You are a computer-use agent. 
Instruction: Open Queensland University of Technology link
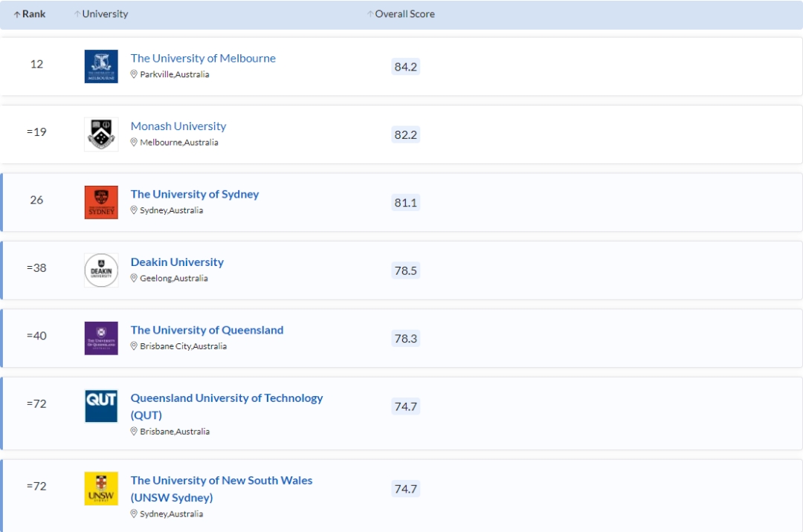pos(227,398)
